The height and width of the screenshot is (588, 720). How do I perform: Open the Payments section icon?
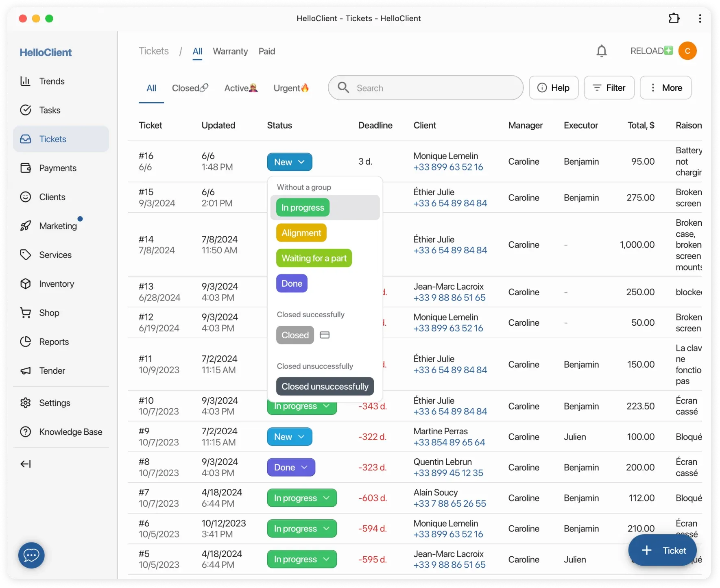pos(25,168)
